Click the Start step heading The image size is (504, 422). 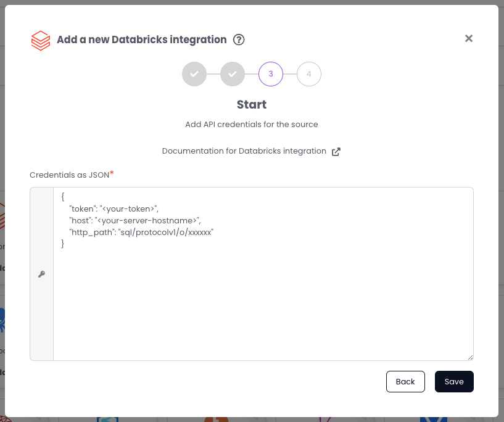coord(252,105)
